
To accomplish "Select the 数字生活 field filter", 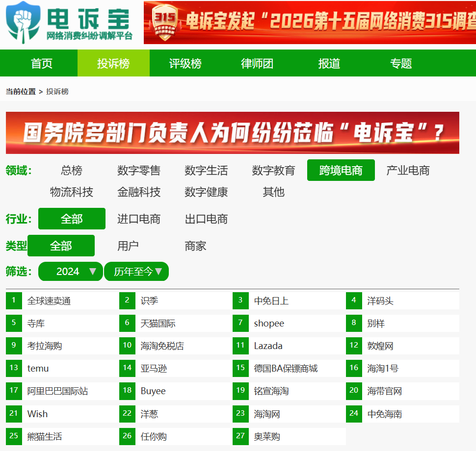I will [206, 170].
